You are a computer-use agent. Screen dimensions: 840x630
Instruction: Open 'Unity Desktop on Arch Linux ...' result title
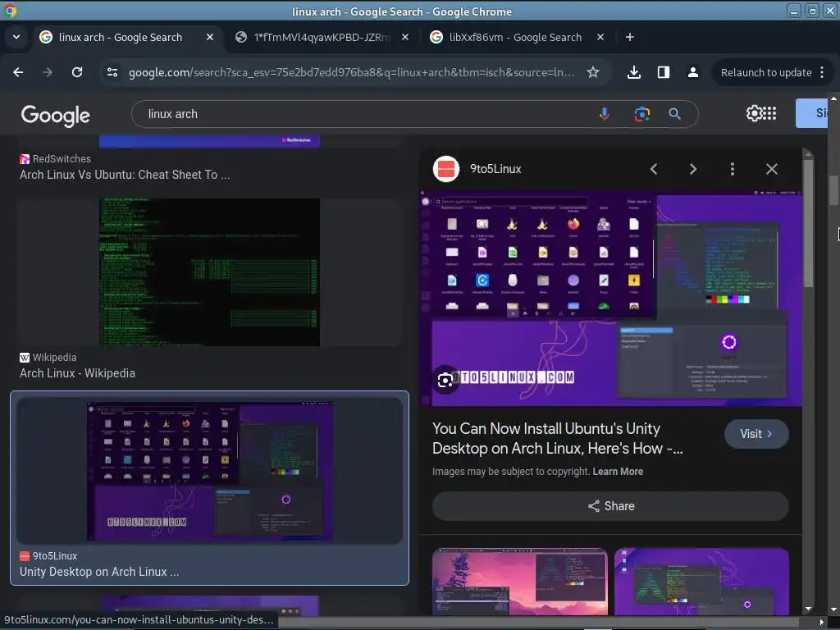pyautogui.click(x=99, y=572)
